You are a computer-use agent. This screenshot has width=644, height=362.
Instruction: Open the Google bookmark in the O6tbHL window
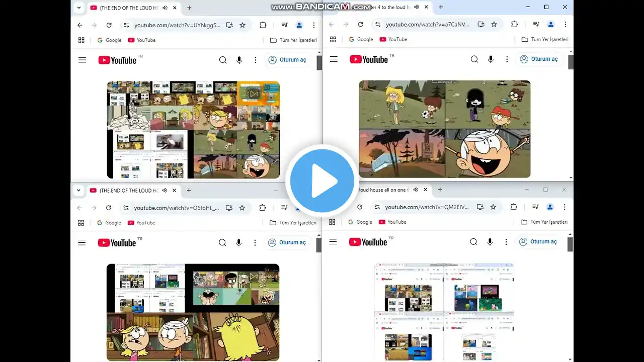click(109, 223)
